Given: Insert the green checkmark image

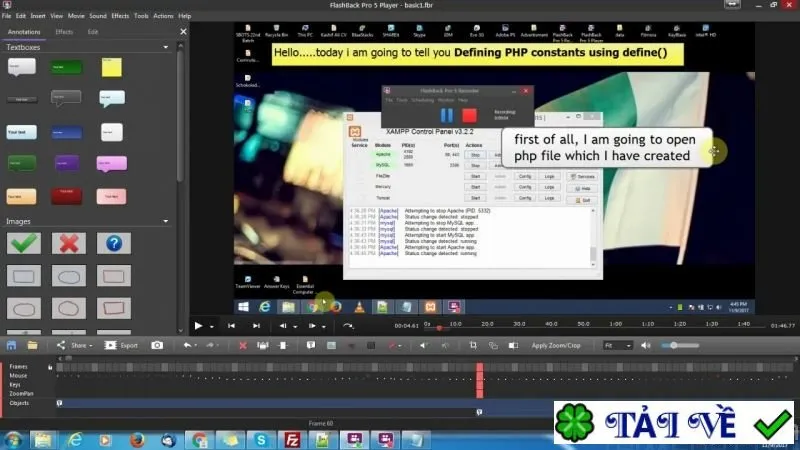Looking at the screenshot, I should point(24,243).
